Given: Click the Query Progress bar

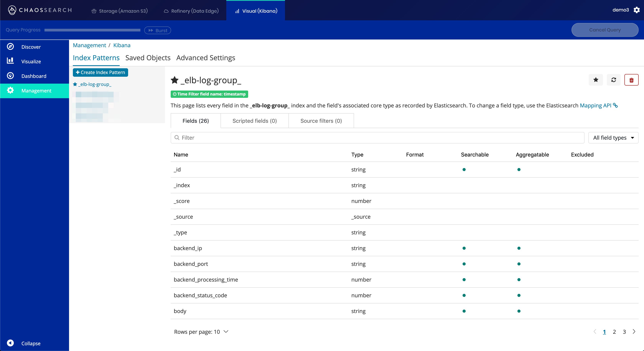Looking at the screenshot, I should [x=92, y=30].
